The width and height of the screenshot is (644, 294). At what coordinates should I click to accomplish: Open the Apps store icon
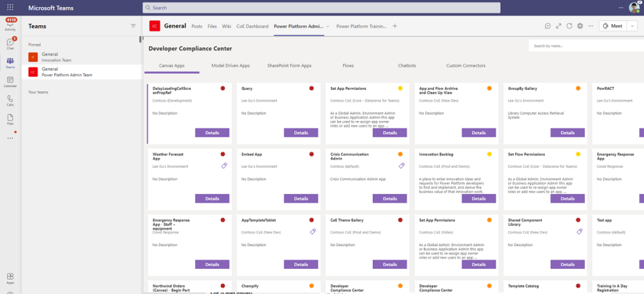tap(10, 278)
